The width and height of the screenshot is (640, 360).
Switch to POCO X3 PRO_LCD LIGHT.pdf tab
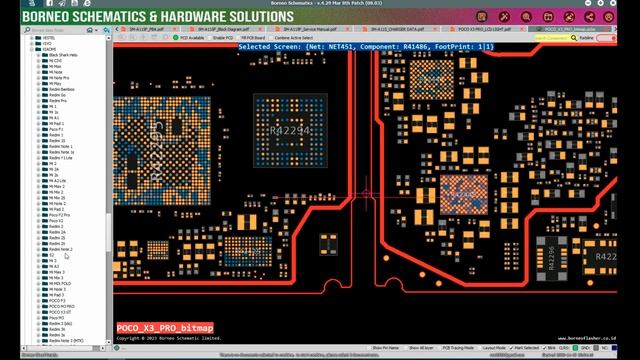(x=484, y=29)
